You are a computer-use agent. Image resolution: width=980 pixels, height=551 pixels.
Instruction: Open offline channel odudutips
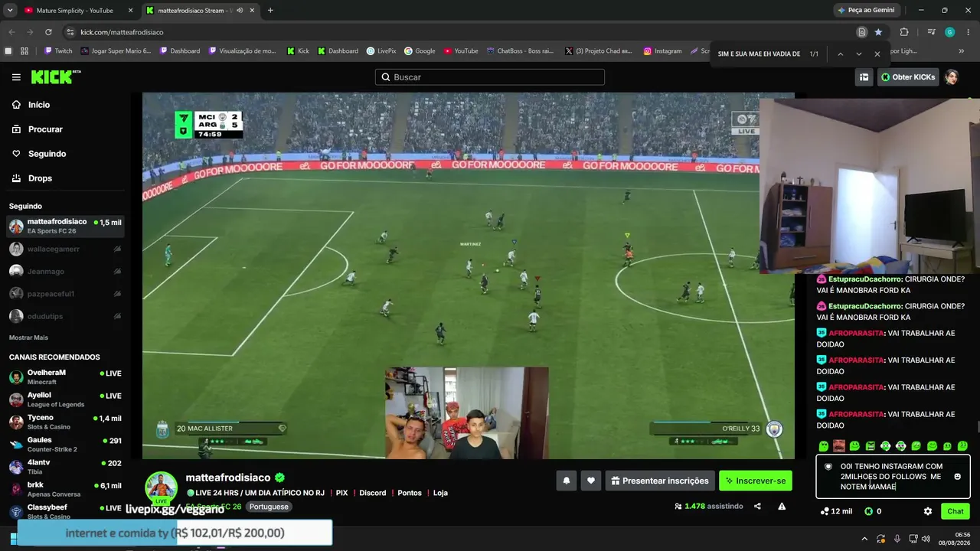[x=65, y=315]
